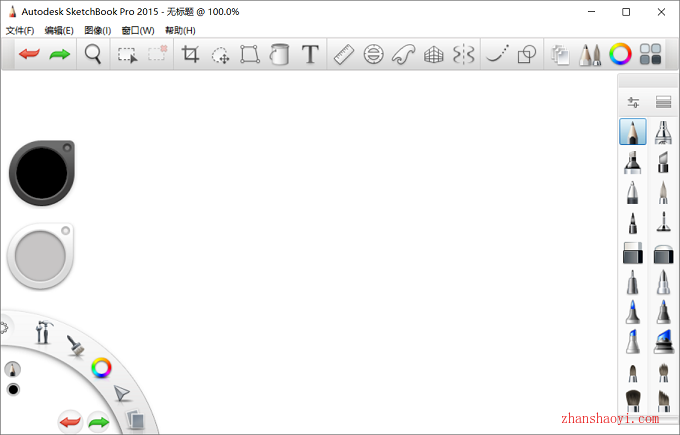Select the small black Felt Pen brush
This screenshot has height=435, width=680.
click(x=633, y=223)
